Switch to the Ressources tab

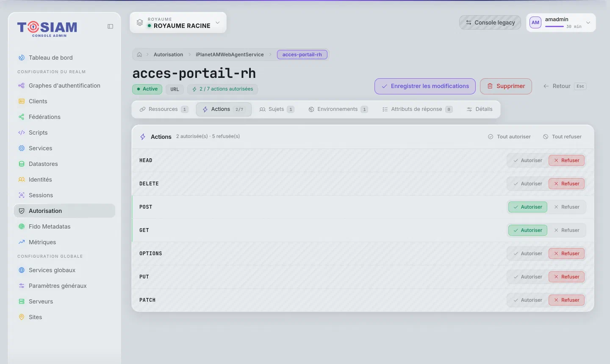coord(164,109)
